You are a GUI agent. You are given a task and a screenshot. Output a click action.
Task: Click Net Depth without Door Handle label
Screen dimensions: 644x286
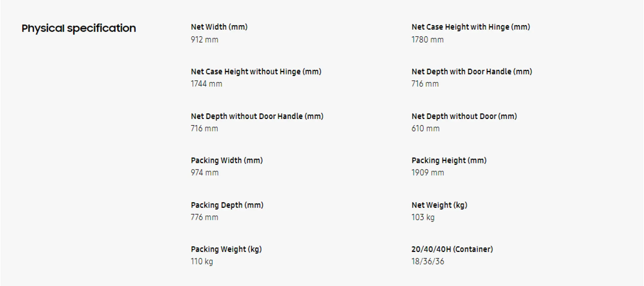[x=257, y=116]
